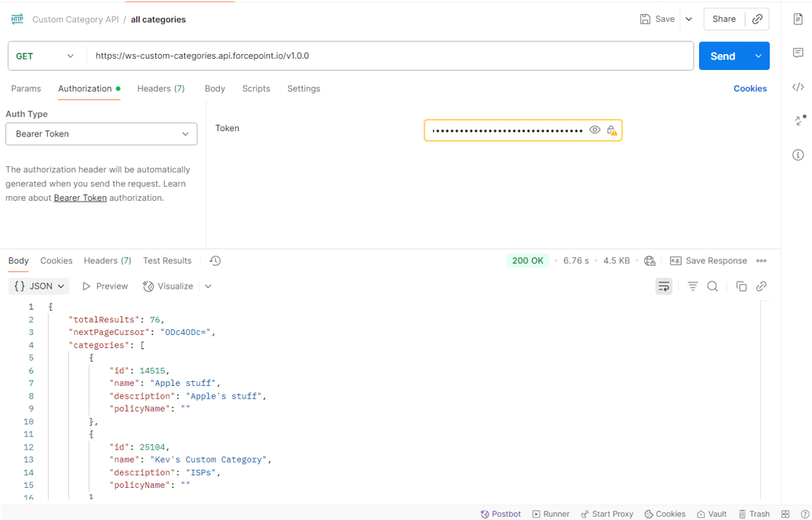Click the request URL input field
The height and width of the screenshot is (520, 812).
click(x=388, y=56)
